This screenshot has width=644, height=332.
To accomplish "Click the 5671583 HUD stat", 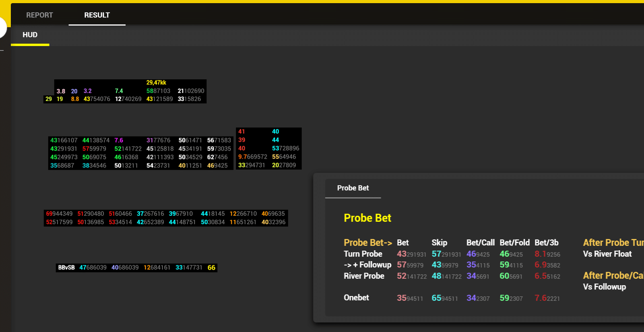I will pos(219,140).
